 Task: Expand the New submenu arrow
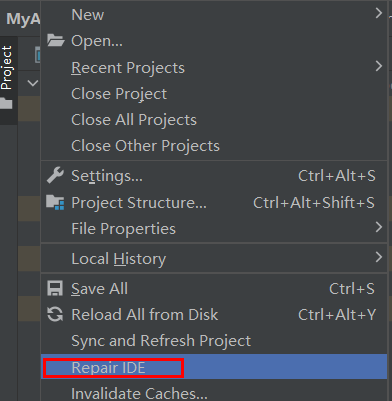(378, 13)
